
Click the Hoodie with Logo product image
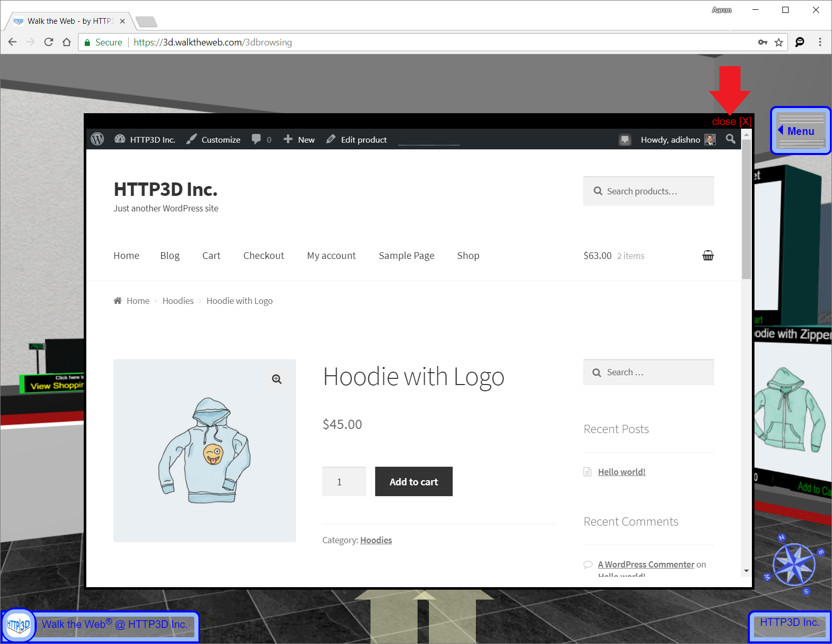click(205, 451)
